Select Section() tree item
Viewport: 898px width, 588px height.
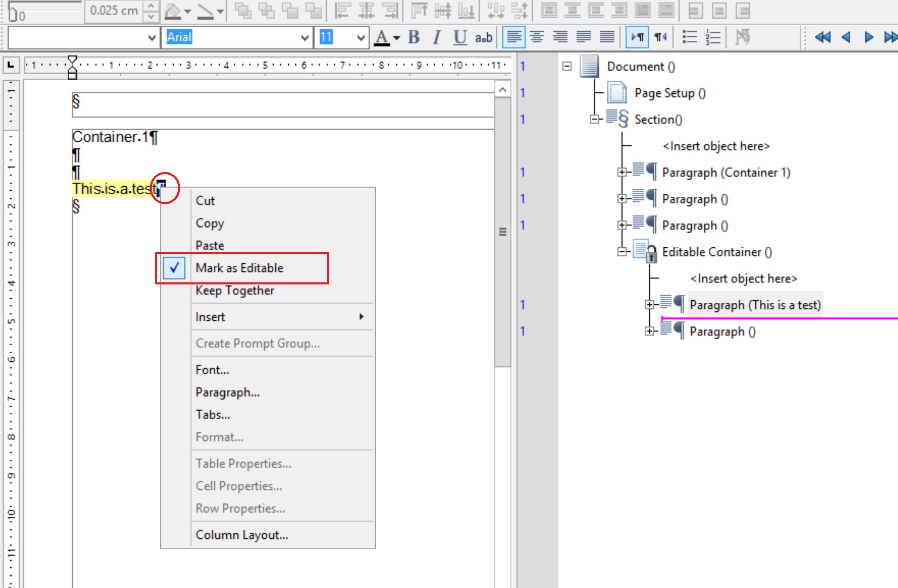pyautogui.click(x=658, y=119)
